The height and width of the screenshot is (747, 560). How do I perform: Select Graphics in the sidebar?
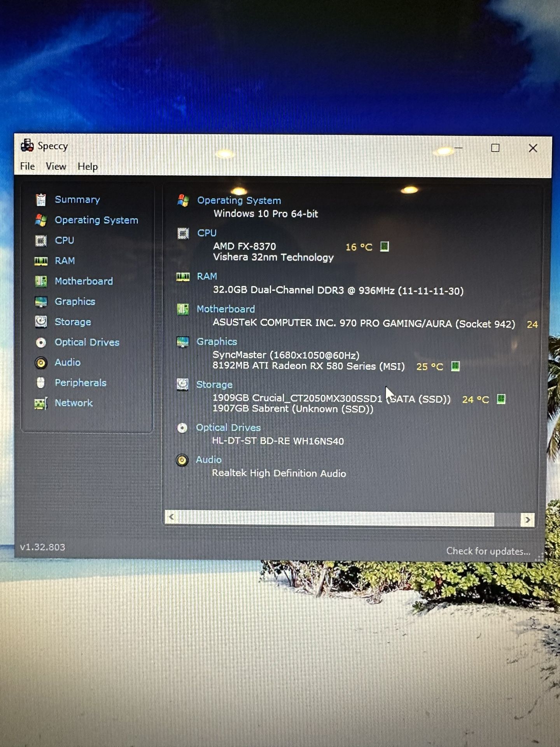point(75,302)
